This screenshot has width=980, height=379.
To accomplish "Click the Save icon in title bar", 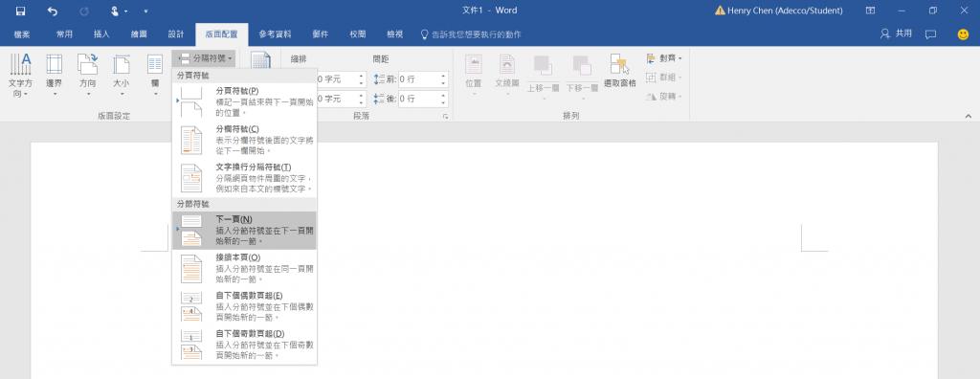I will click(x=20, y=11).
